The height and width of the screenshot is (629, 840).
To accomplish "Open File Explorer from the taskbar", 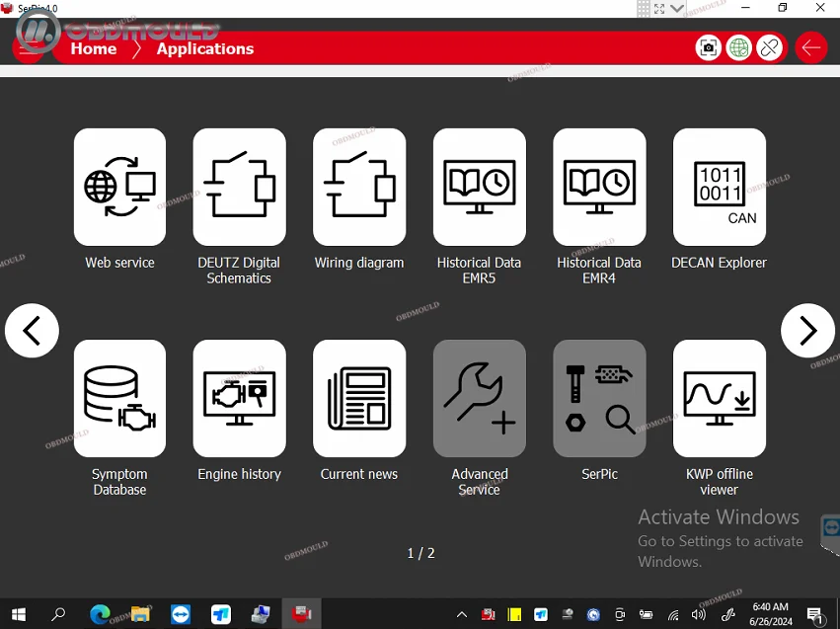I will [x=140, y=614].
